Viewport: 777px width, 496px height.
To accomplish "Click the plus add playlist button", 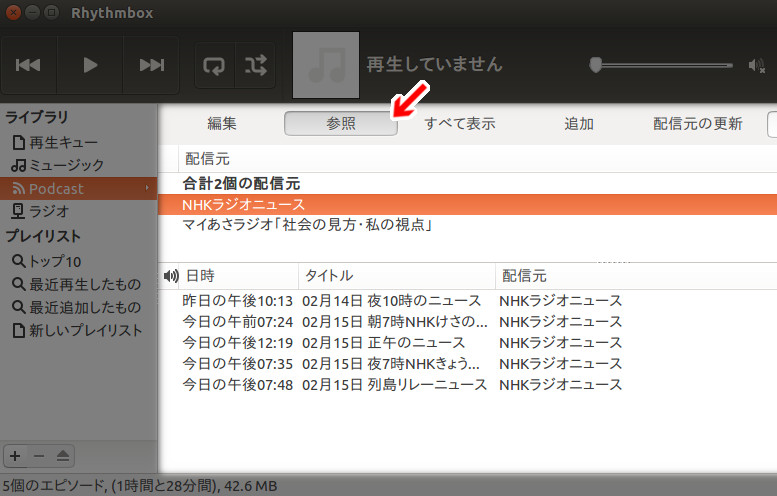I will 15,456.
